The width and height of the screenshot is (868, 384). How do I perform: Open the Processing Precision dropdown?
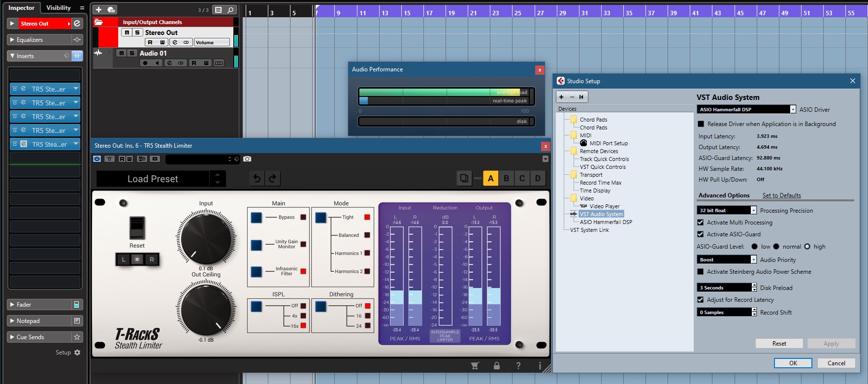(x=753, y=211)
